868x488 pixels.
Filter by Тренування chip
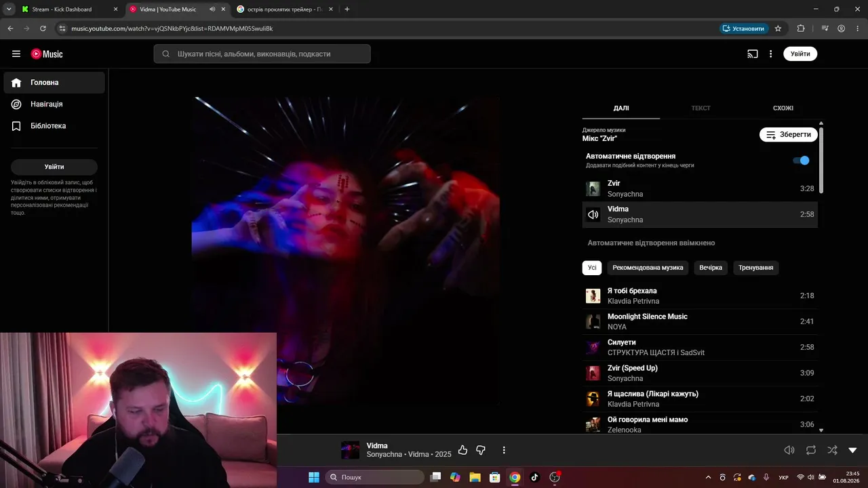click(x=756, y=268)
